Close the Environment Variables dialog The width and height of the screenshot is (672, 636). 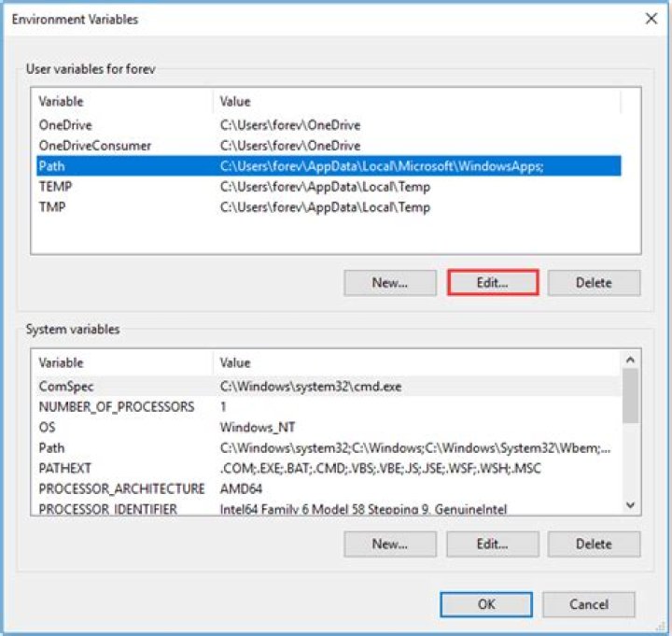point(649,18)
